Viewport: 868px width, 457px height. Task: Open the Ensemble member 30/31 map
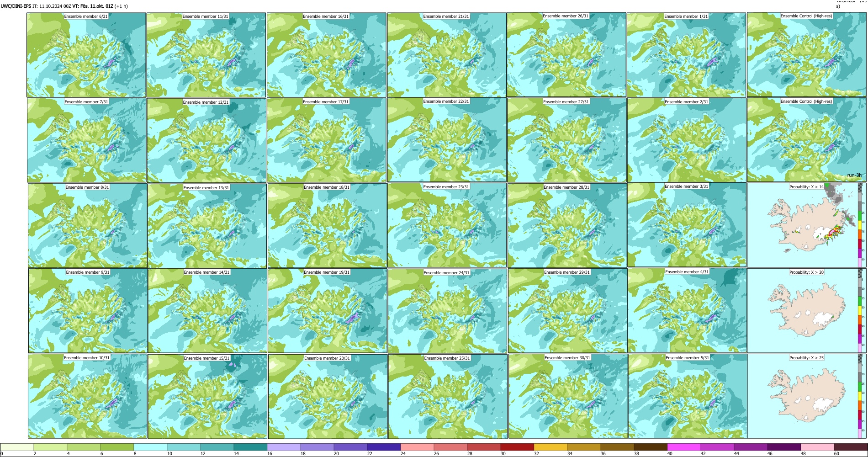568,396
